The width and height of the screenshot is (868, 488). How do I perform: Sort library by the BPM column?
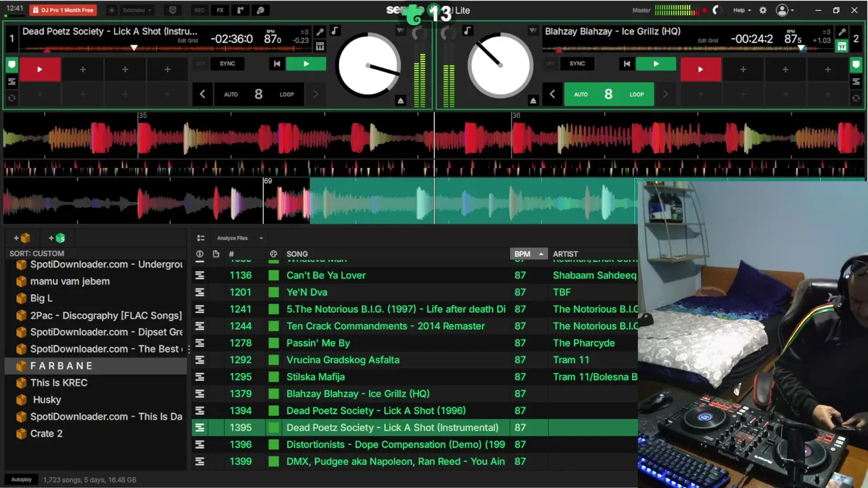tap(528, 254)
